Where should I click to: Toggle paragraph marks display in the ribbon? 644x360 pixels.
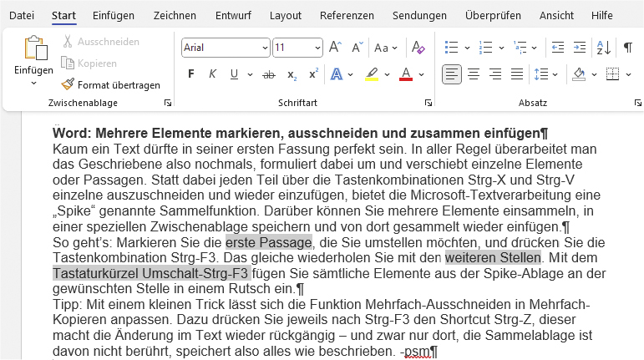[627, 48]
